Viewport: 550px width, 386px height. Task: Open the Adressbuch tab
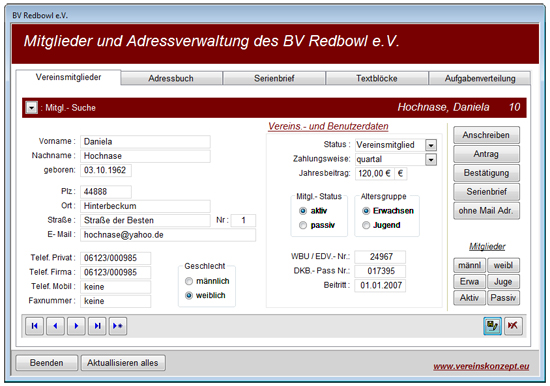tap(171, 78)
